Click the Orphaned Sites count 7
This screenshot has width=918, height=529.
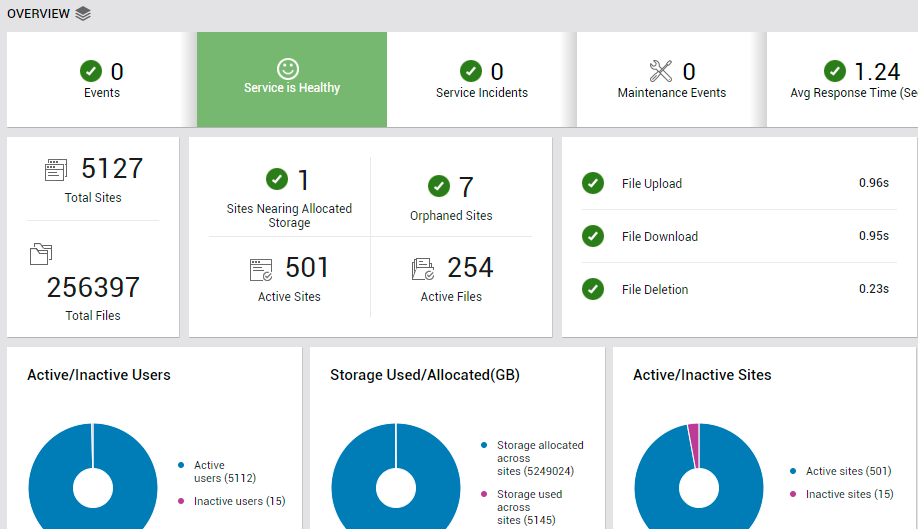pyautogui.click(x=466, y=187)
